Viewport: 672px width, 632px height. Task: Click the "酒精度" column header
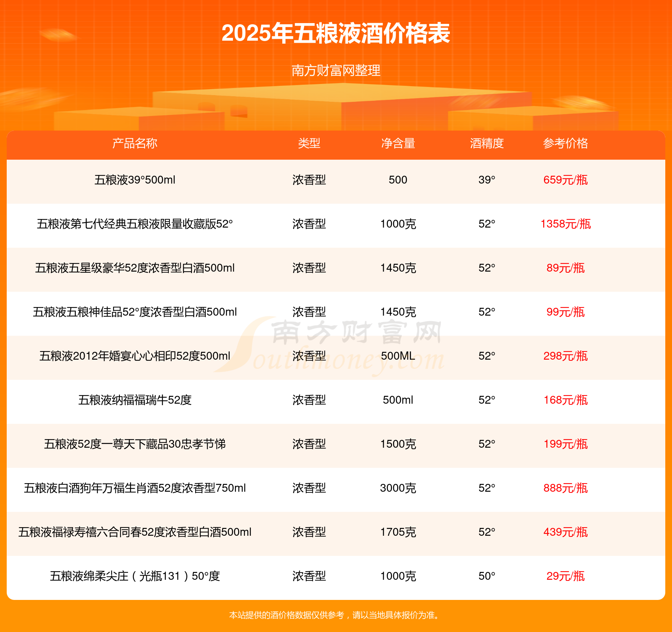[x=487, y=143]
